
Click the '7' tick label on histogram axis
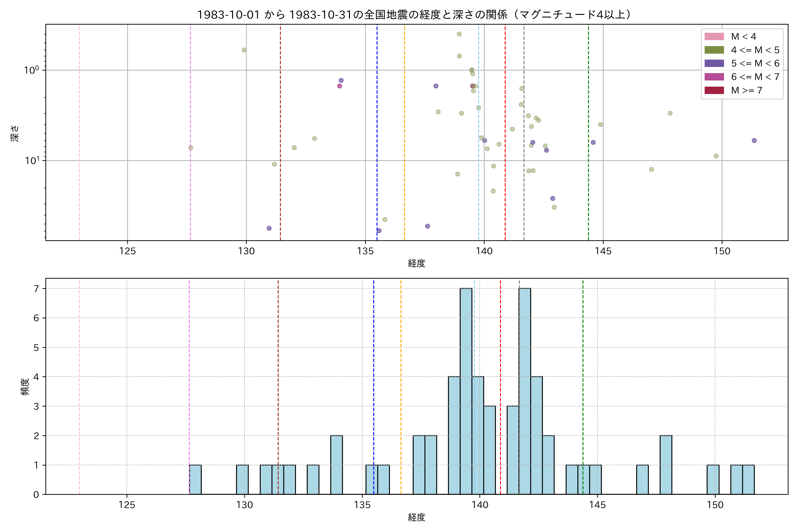36,289
